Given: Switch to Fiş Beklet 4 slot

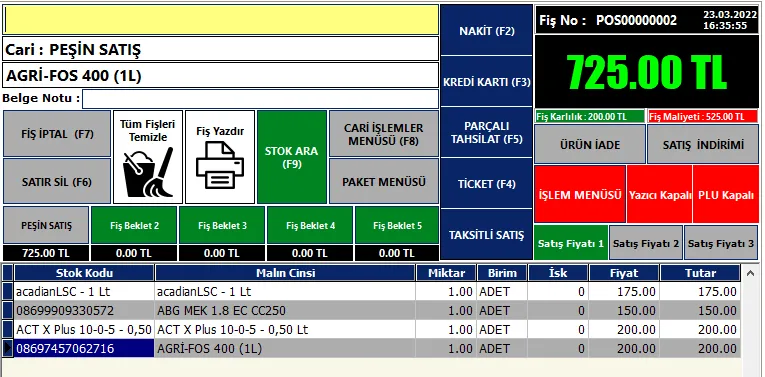Looking at the screenshot, I should click(x=310, y=225).
